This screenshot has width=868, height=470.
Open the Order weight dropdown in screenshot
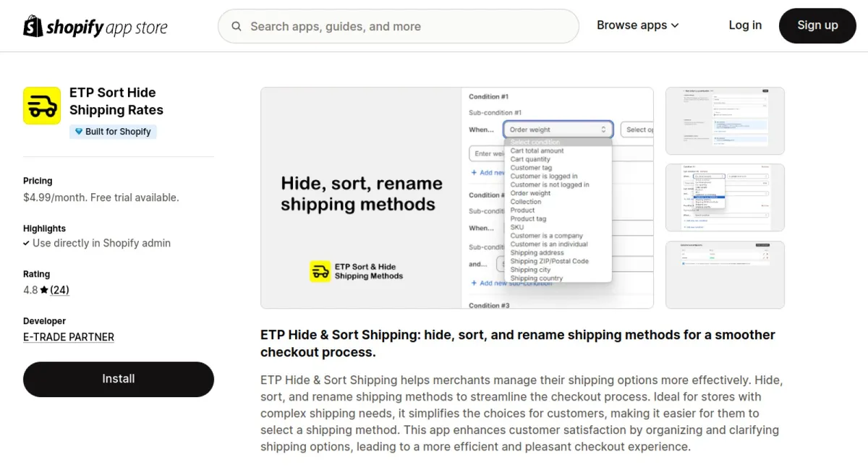(x=558, y=129)
